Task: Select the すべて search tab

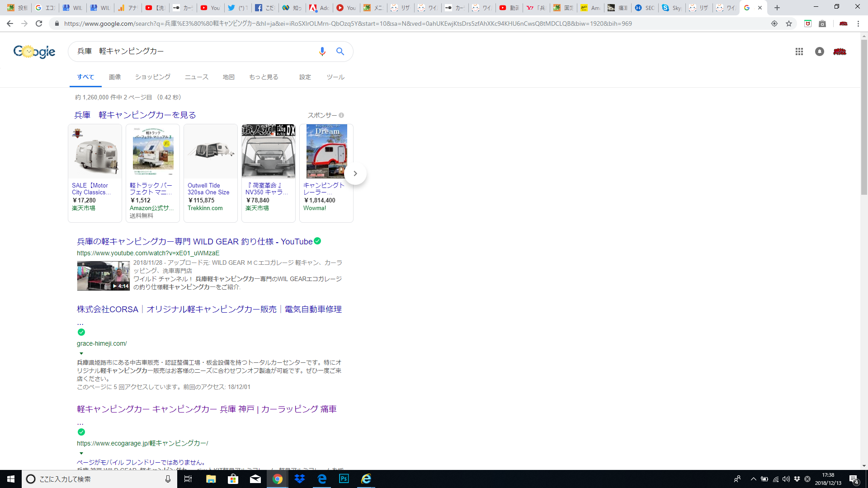Action: pyautogui.click(x=85, y=77)
